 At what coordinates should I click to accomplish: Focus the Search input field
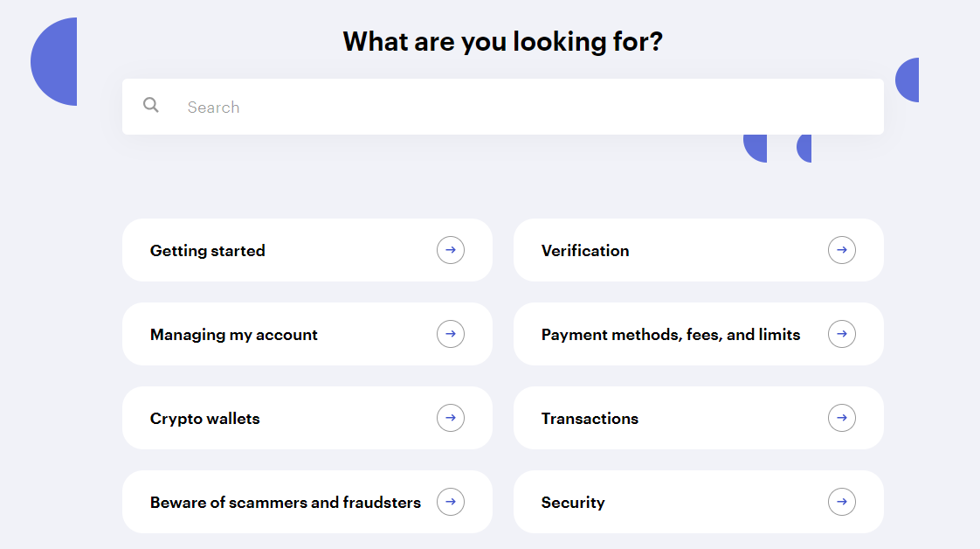coord(502,107)
